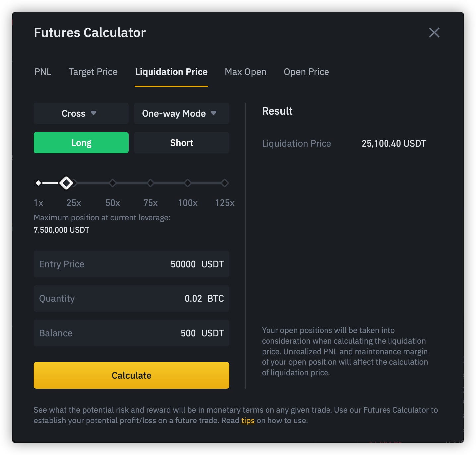Select the Max Open tab
The height and width of the screenshot is (455, 476).
coord(245,72)
